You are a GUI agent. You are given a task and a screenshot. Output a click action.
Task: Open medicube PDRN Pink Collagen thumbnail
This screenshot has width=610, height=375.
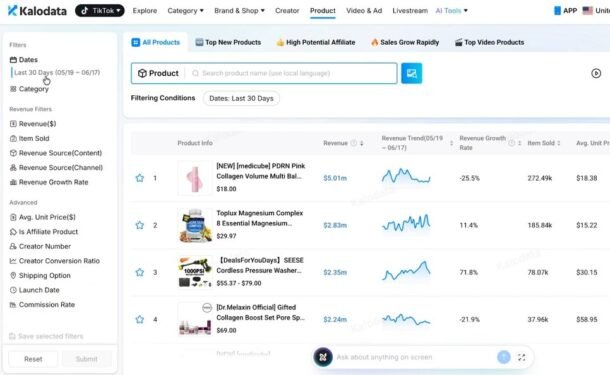pos(195,178)
